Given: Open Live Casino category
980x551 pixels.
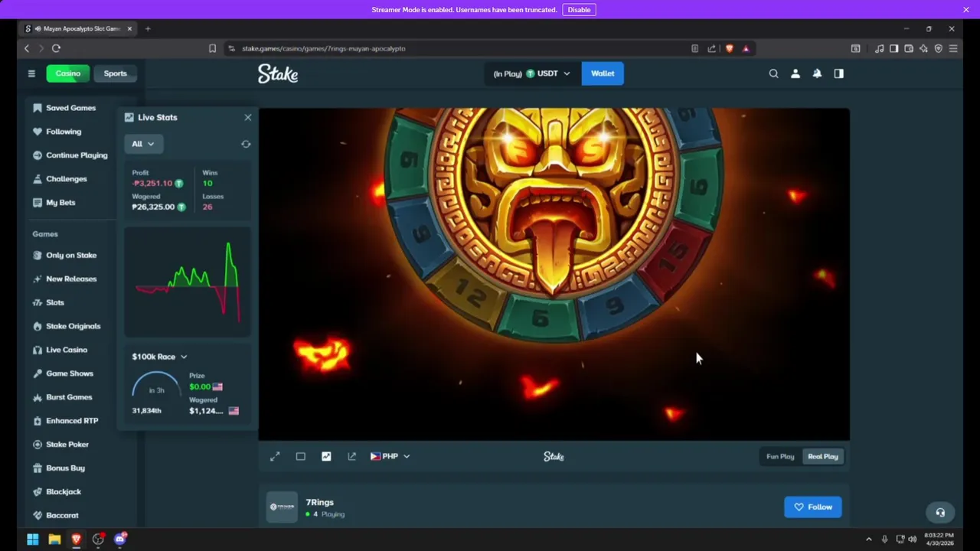Looking at the screenshot, I should [67, 350].
